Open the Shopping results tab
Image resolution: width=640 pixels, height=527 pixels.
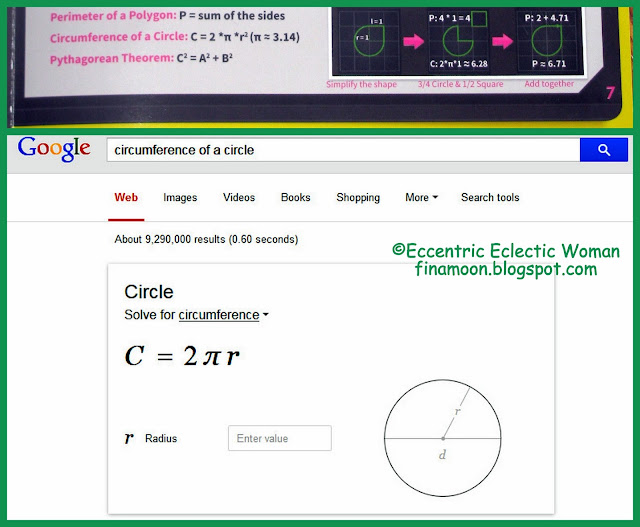tap(358, 198)
